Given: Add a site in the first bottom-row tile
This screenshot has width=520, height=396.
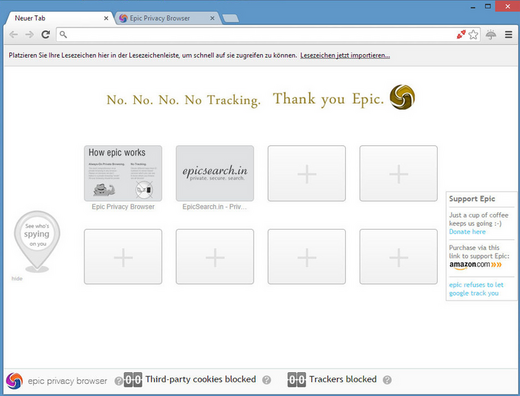Looking at the screenshot, I should (x=123, y=257).
